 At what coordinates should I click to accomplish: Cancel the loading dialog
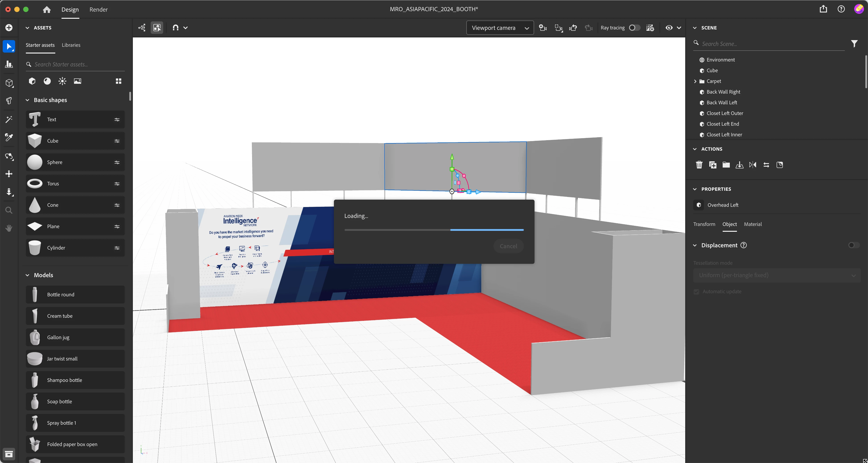pyautogui.click(x=508, y=246)
